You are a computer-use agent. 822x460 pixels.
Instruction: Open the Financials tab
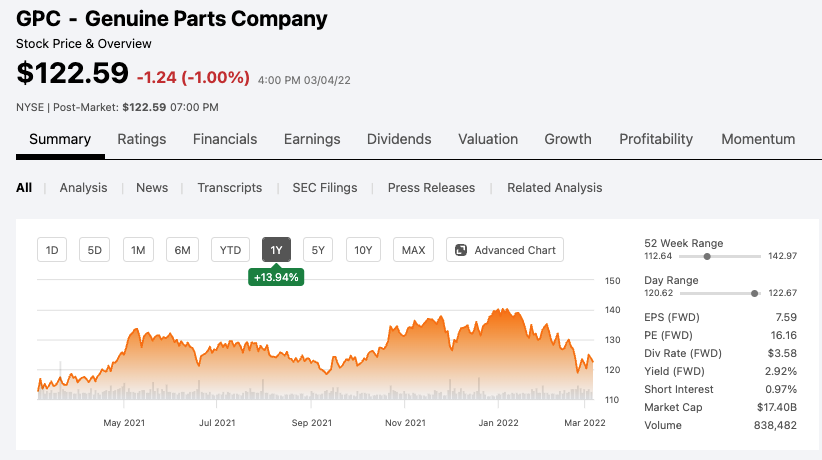(225, 139)
